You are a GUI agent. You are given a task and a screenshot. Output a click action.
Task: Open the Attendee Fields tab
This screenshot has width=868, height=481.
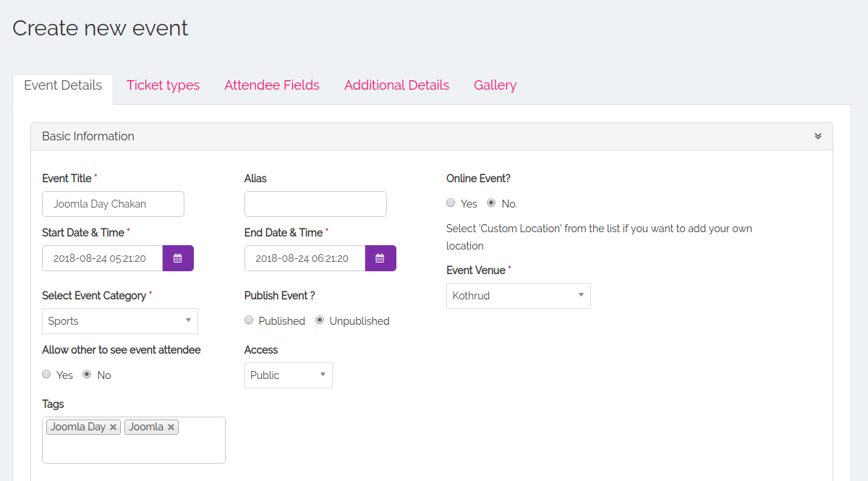click(x=272, y=85)
